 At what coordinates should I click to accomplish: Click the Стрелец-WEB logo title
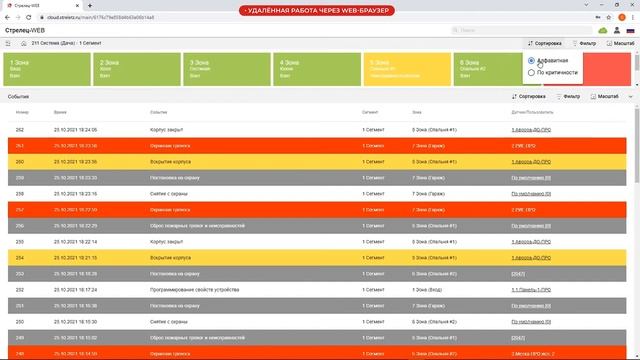pyautogui.click(x=25, y=31)
